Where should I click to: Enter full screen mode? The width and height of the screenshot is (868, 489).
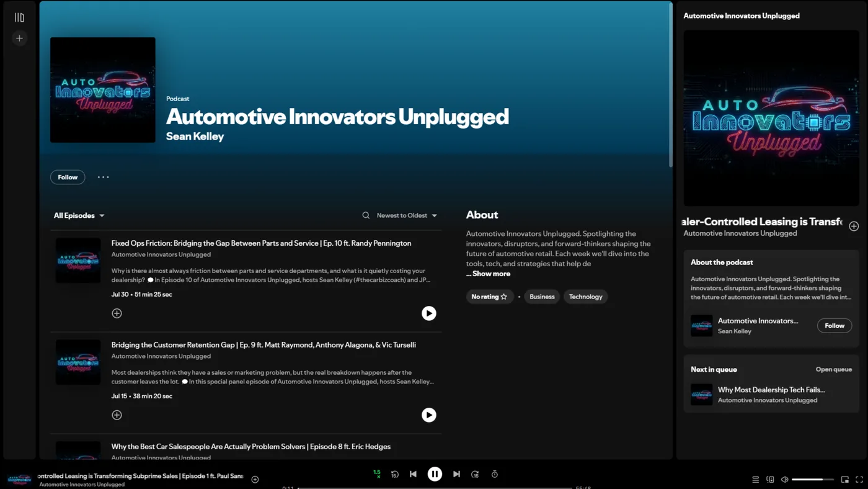click(859, 479)
